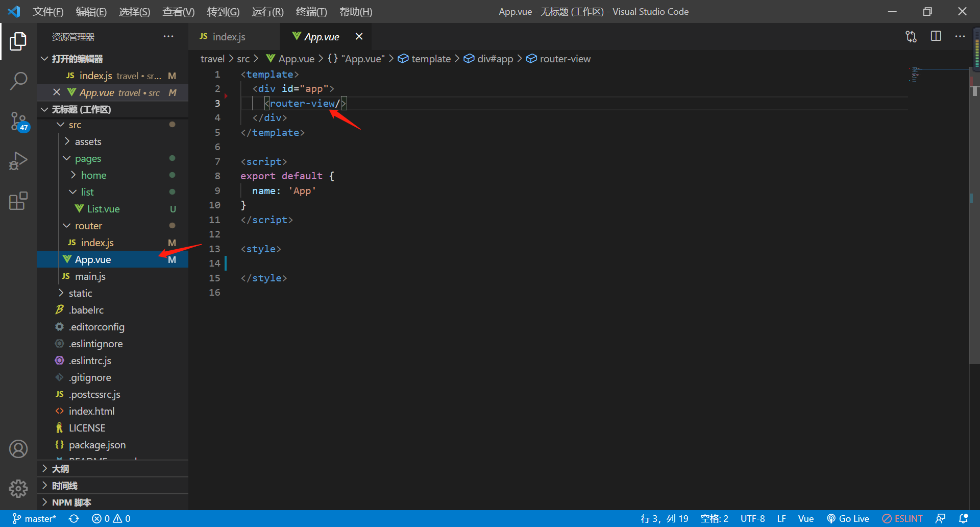Open .eslintrc.js file
This screenshot has height=527, width=980.
[x=112, y=361]
